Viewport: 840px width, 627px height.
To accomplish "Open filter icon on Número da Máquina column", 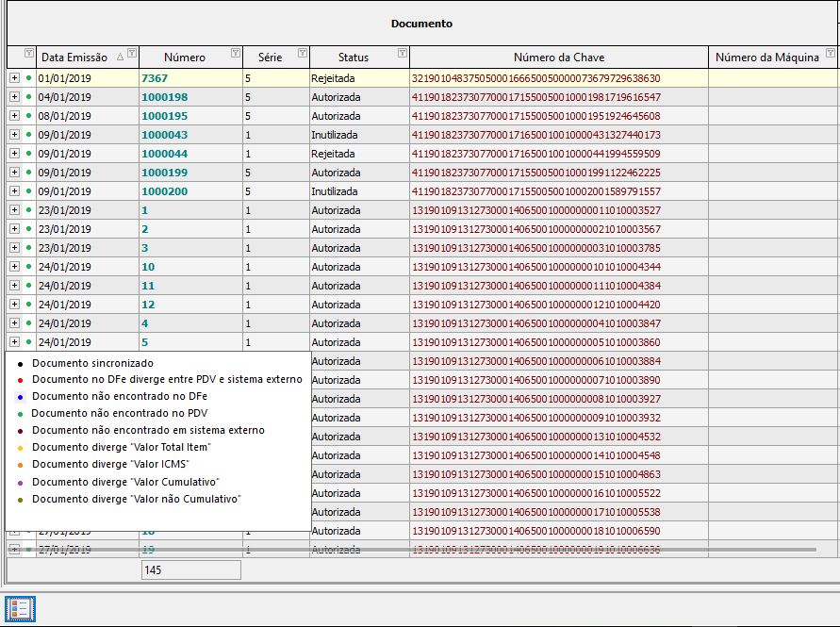I will pyautogui.click(x=830, y=53).
